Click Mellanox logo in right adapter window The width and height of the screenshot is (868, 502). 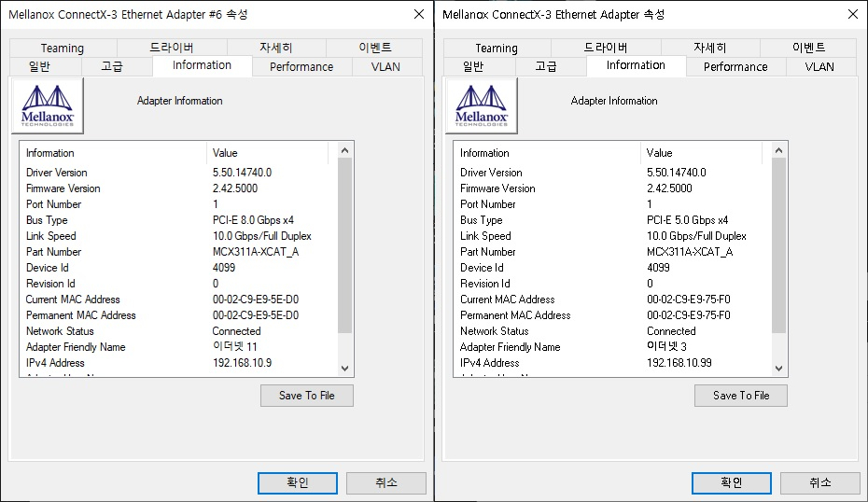coord(482,105)
